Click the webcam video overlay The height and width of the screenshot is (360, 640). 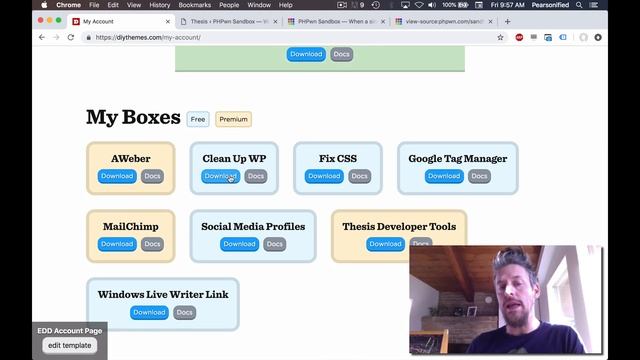tap(505, 299)
